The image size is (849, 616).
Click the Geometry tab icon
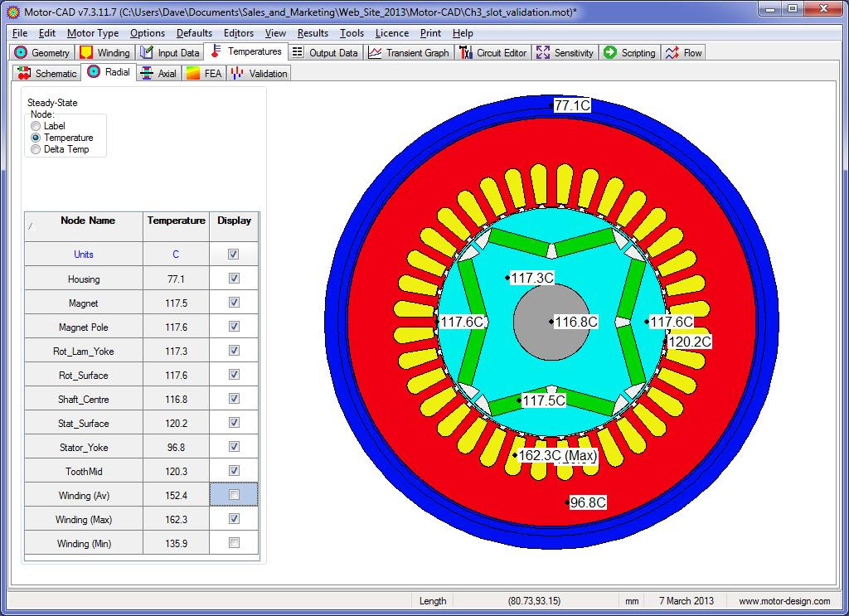click(21, 52)
